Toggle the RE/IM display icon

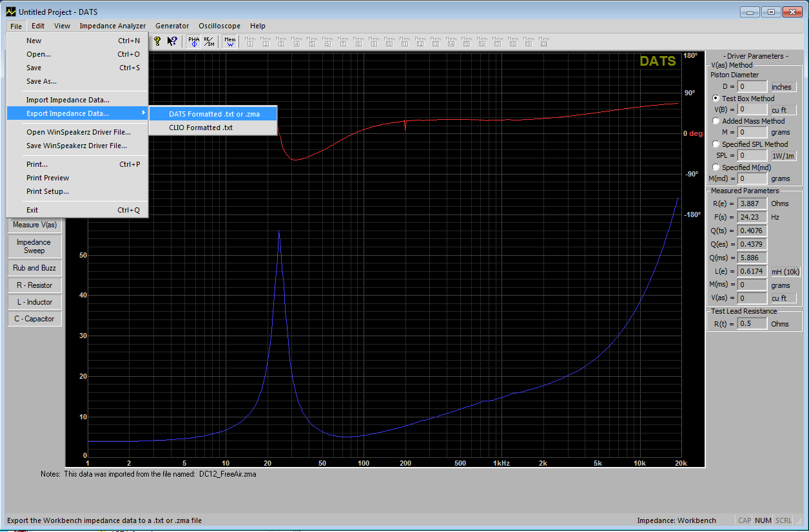[x=208, y=41]
